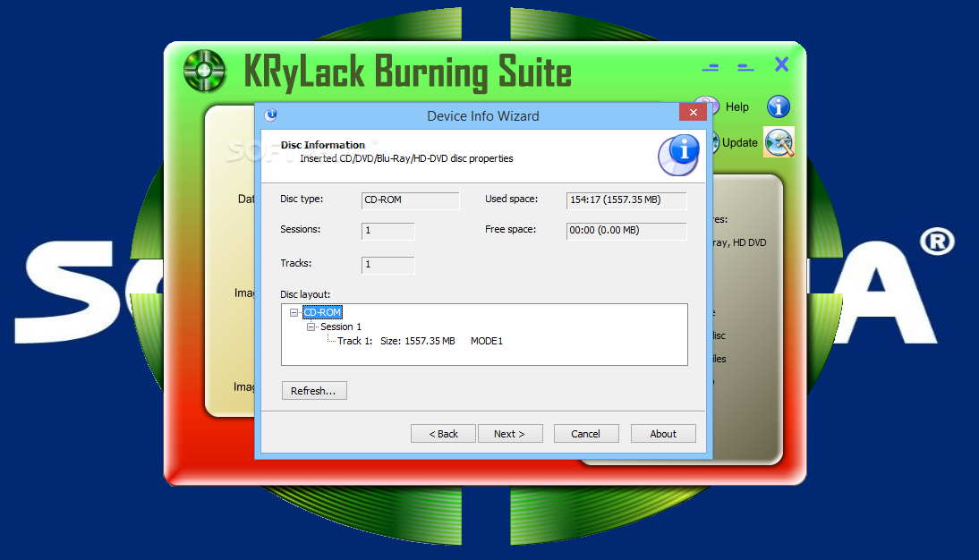Click the first minimize-style button in main window
This screenshot has width=979, height=560.
point(711,67)
